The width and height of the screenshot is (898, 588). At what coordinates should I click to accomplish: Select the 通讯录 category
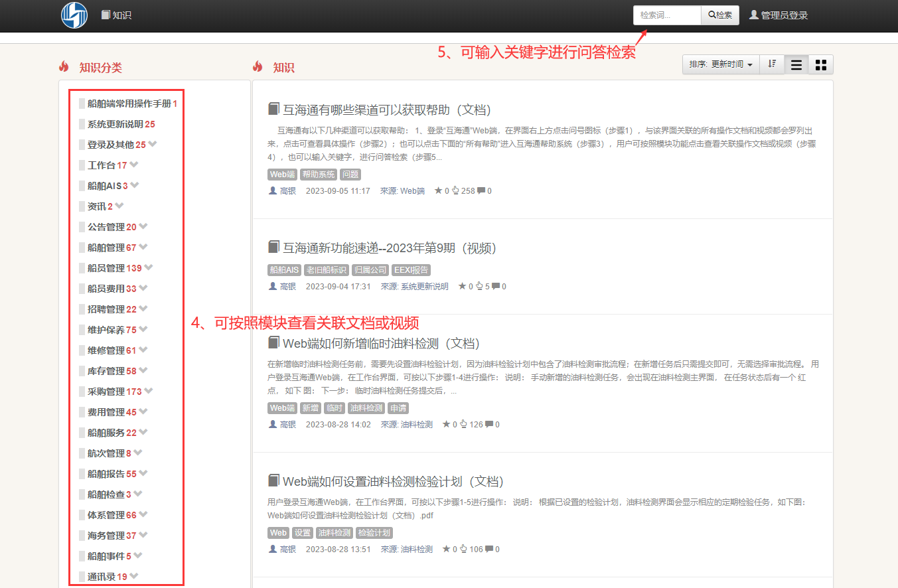(102, 577)
